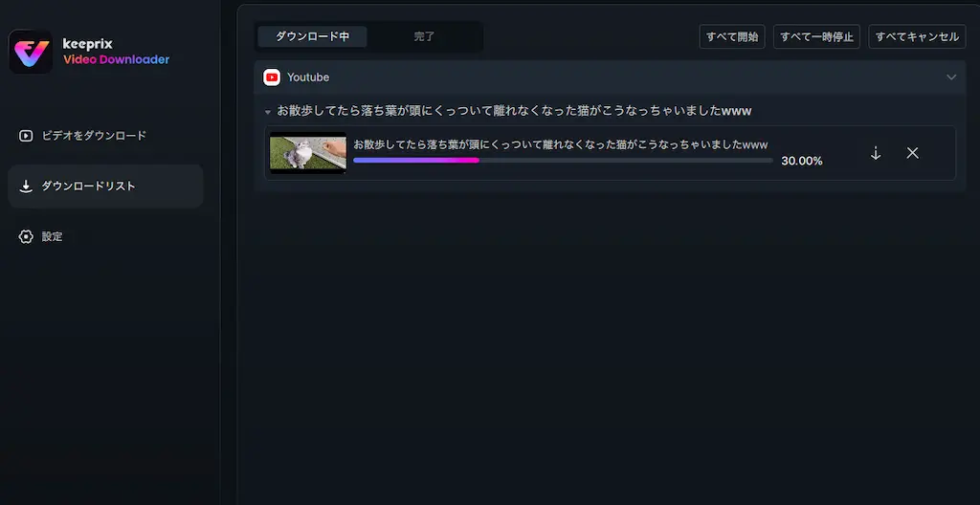Click the keeprix logo icon

click(31, 52)
